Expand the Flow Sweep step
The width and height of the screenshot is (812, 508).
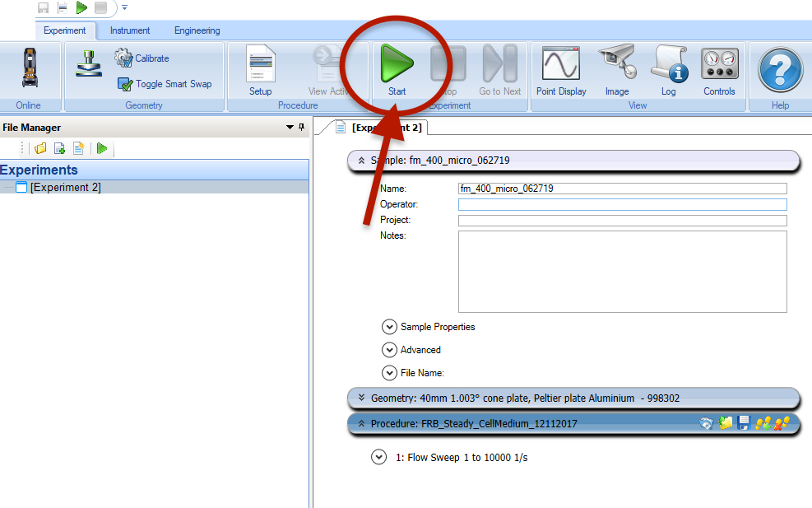[x=379, y=457]
